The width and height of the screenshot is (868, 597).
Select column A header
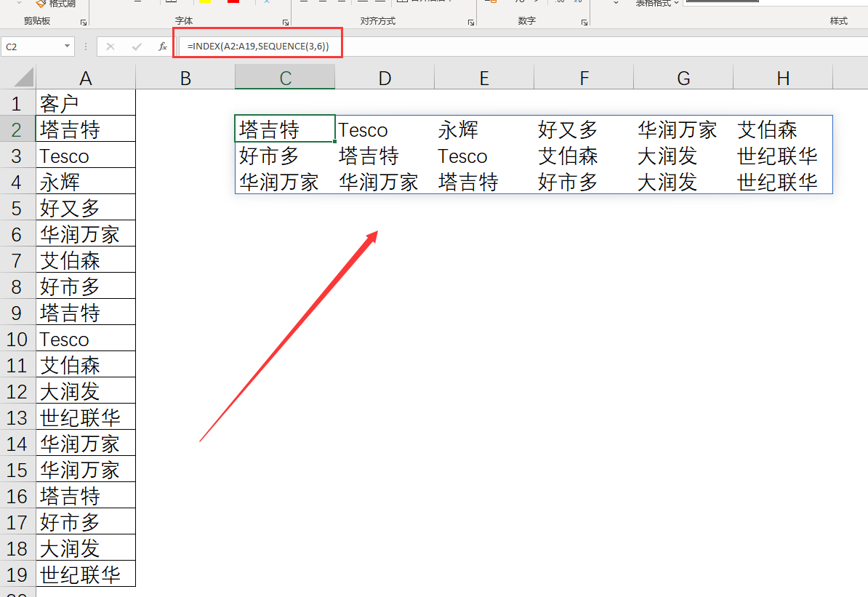click(85, 77)
